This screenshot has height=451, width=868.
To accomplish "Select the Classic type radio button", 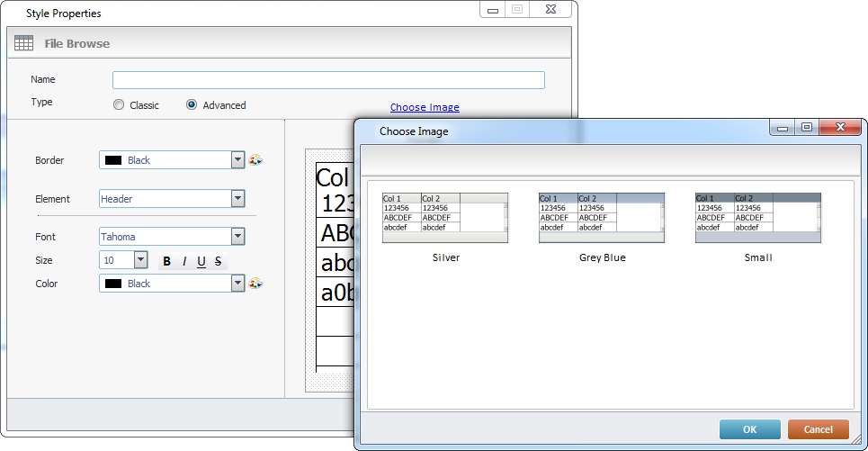I will click(x=119, y=105).
